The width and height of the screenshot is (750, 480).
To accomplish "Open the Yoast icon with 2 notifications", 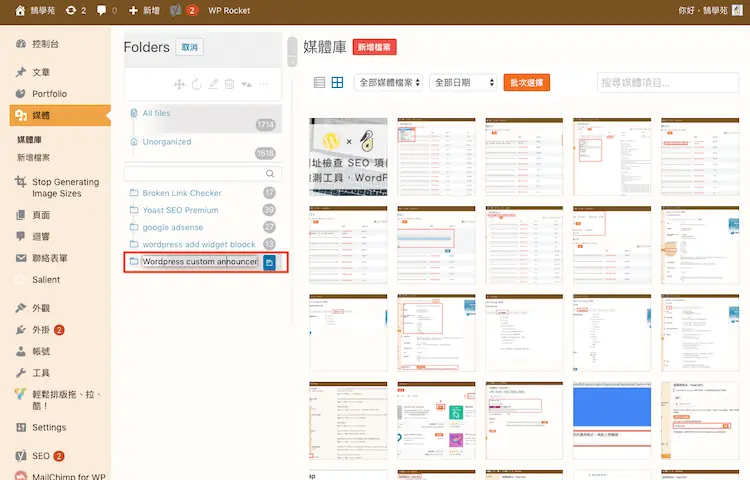I will tap(184, 11).
